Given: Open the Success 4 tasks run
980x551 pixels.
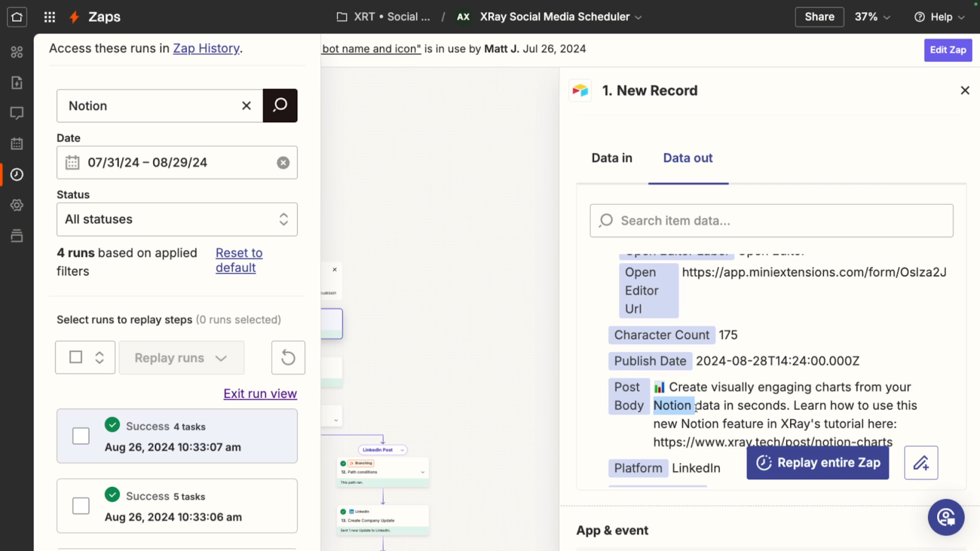Looking at the screenshot, I should pos(177,436).
